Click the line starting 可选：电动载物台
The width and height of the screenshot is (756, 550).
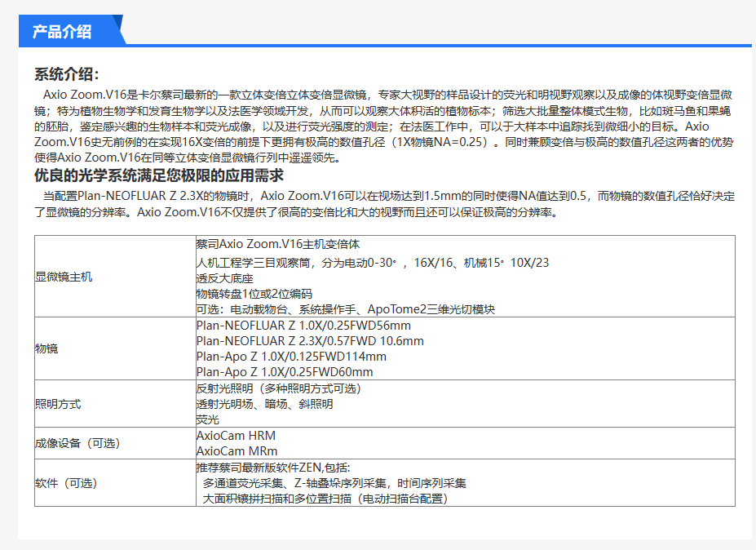point(346,309)
